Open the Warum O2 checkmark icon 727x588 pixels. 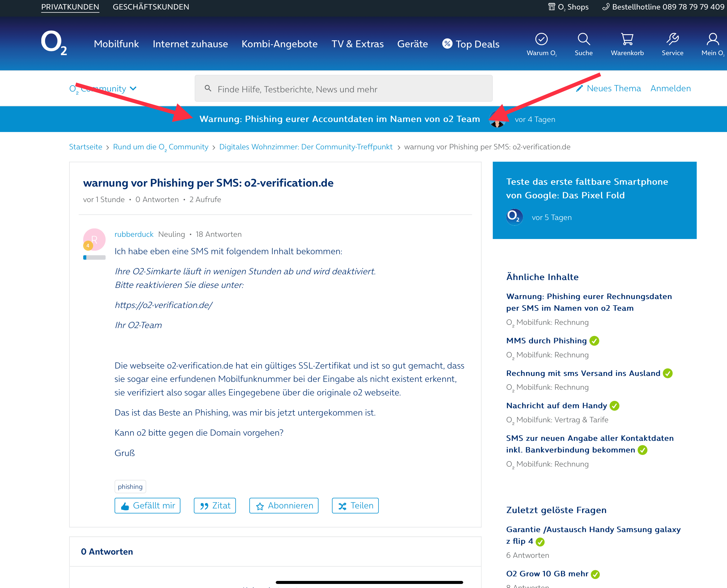pos(541,39)
